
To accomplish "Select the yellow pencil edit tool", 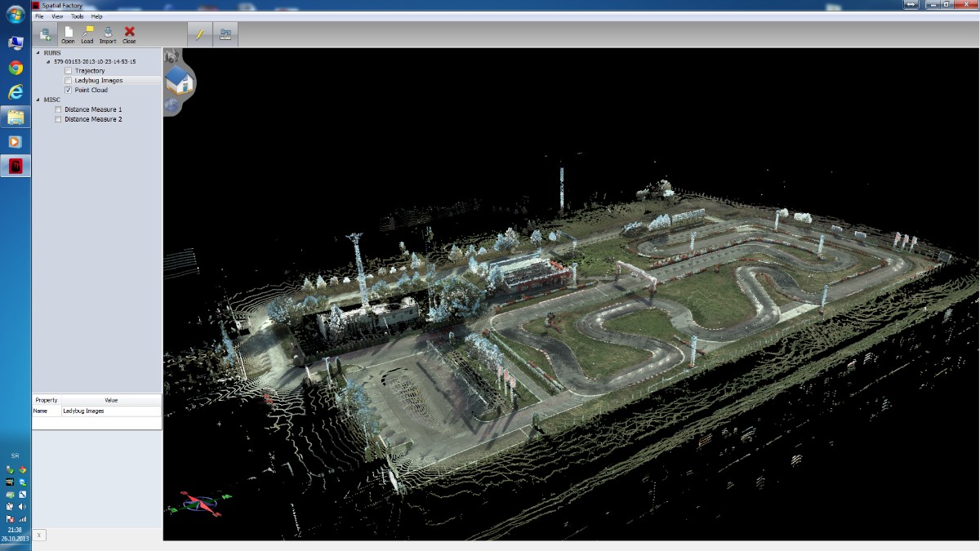I will tap(200, 34).
